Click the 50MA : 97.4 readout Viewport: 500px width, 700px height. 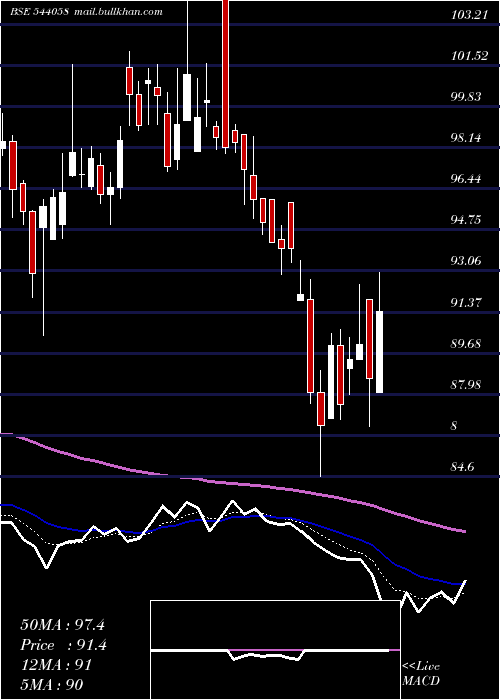point(62,625)
